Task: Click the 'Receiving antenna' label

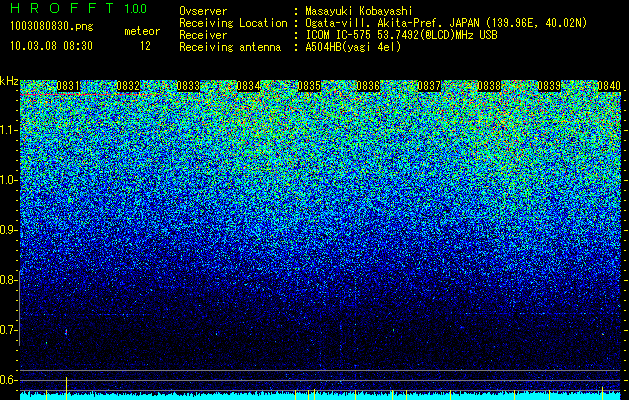Action: point(230,47)
